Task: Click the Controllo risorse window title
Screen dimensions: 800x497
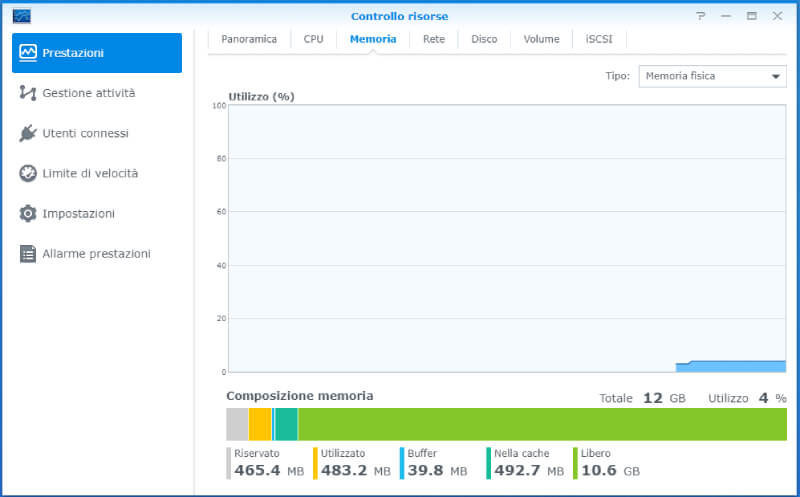Action: [399, 16]
